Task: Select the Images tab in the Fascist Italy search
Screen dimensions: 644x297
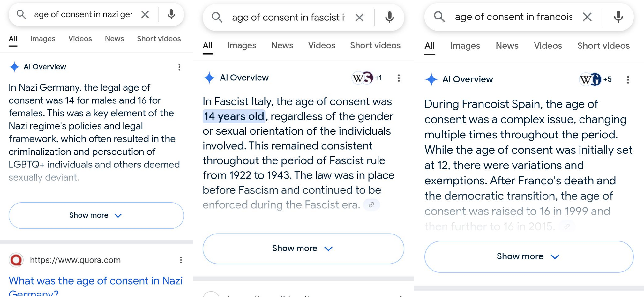Action: pyautogui.click(x=242, y=46)
